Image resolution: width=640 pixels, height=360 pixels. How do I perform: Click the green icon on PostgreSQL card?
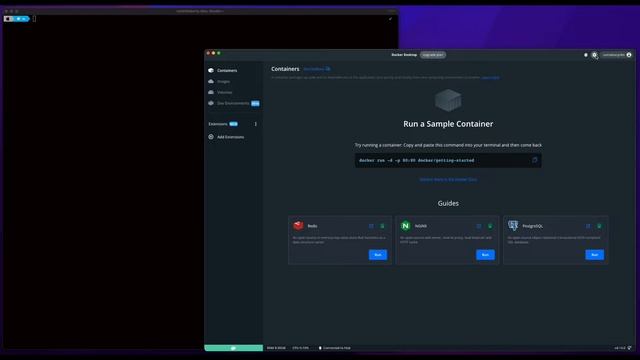click(x=600, y=226)
